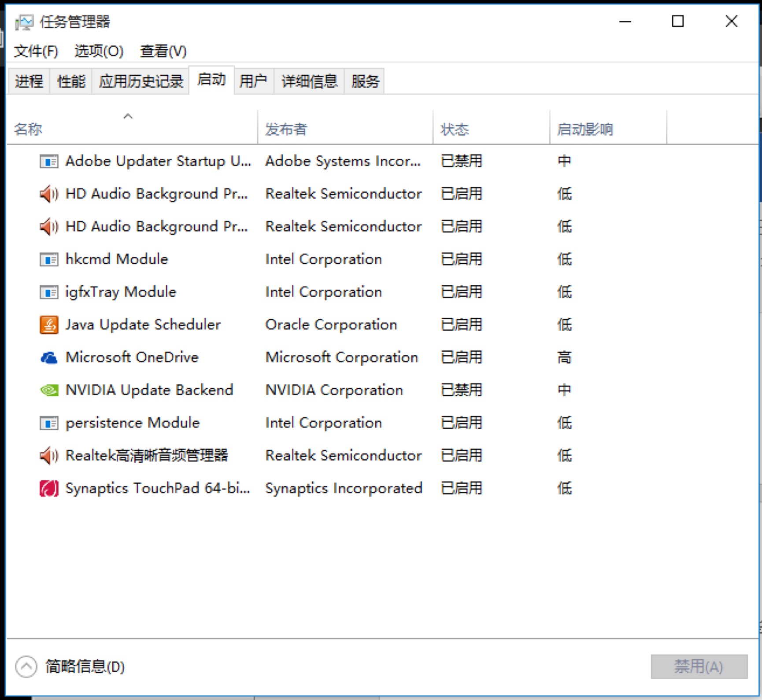Click Intel Corporation publisher of hkcmd Module

pyautogui.click(x=324, y=259)
